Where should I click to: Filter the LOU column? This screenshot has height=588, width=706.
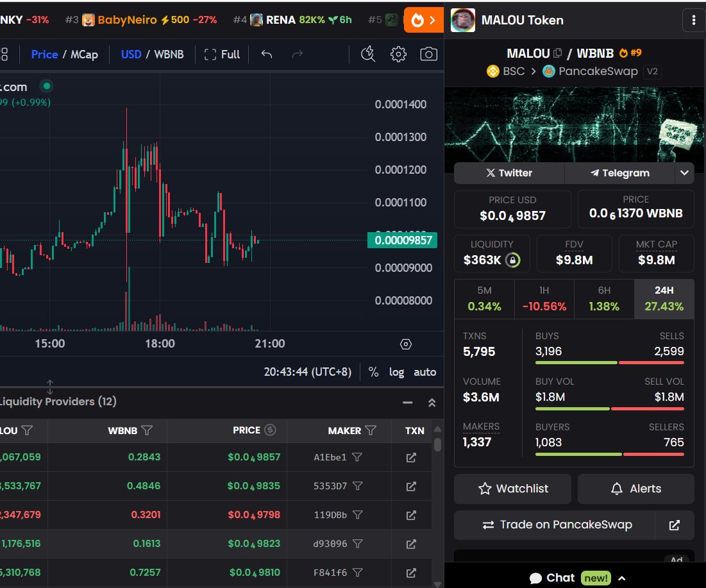coord(27,430)
